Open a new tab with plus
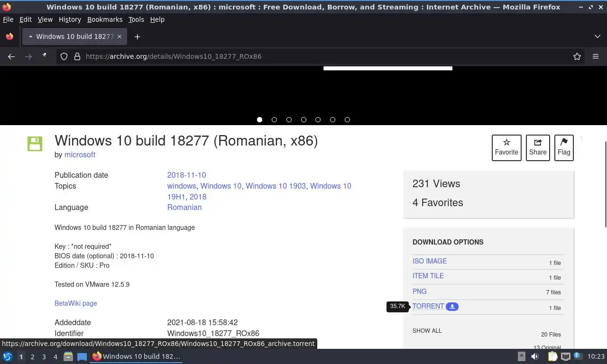Image resolution: width=607 pixels, height=364 pixels. (137, 36)
